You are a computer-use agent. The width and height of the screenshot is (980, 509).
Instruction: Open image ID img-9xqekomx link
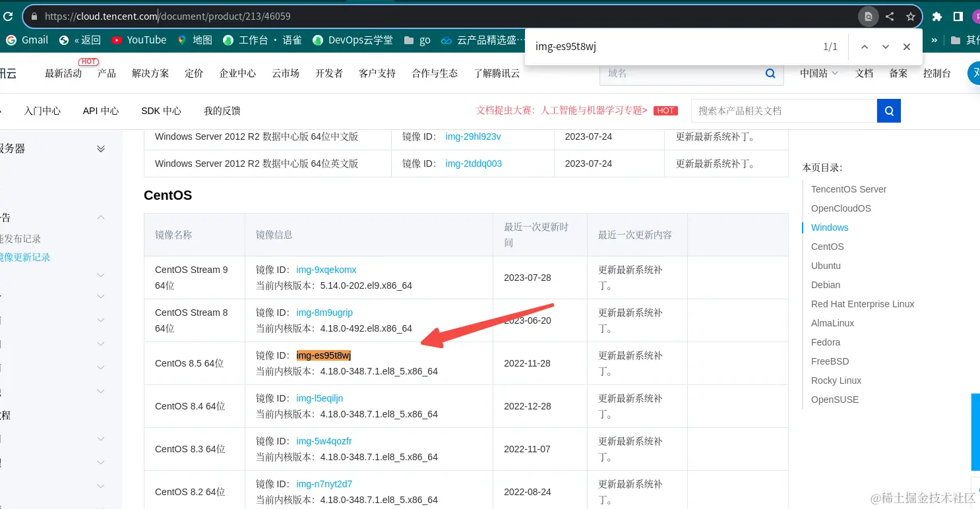pos(326,270)
